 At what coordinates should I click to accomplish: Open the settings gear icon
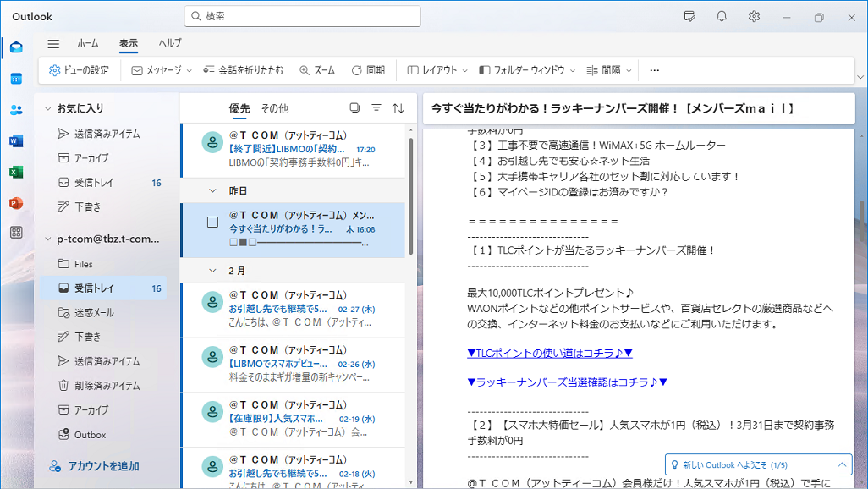(x=754, y=16)
